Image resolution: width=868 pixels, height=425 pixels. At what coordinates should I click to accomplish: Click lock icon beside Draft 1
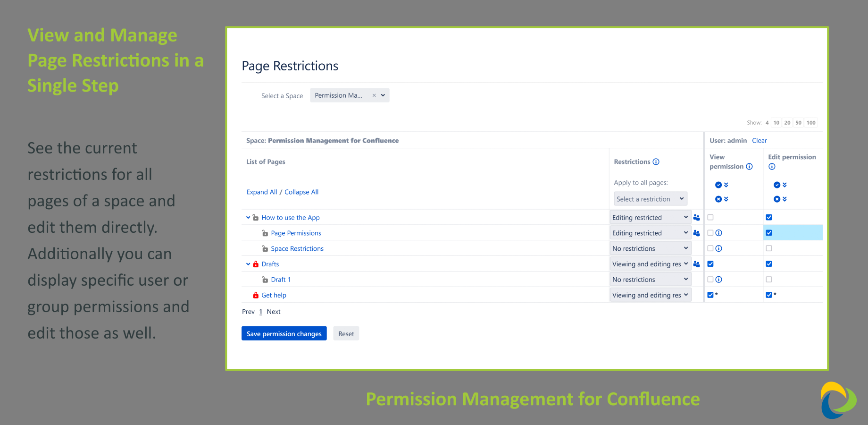[265, 280]
